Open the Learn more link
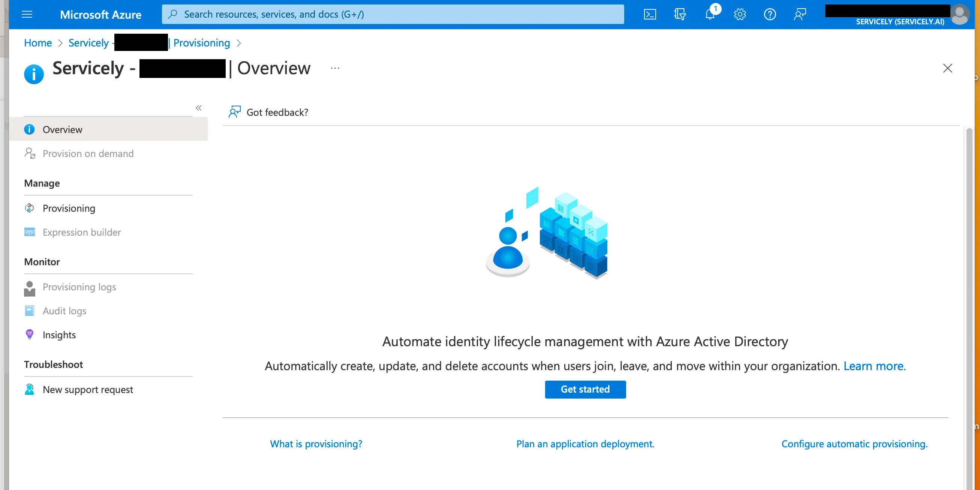The height and width of the screenshot is (490, 980). click(x=875, y=366)
